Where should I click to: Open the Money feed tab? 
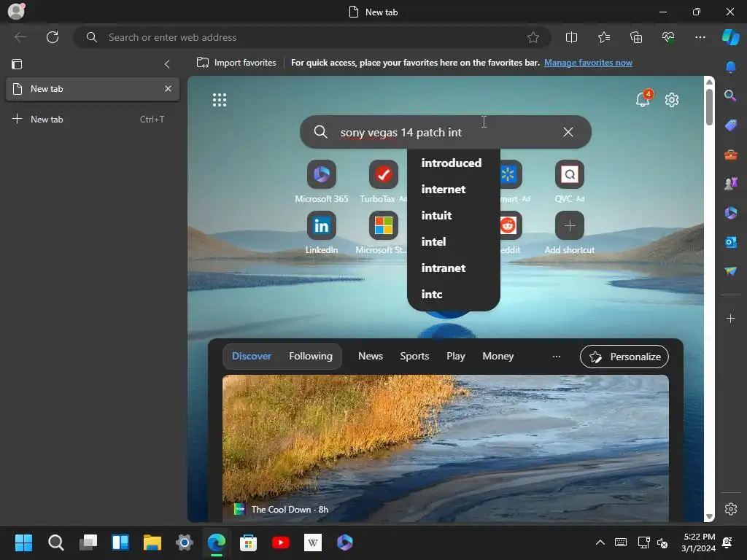coord(498,356)
